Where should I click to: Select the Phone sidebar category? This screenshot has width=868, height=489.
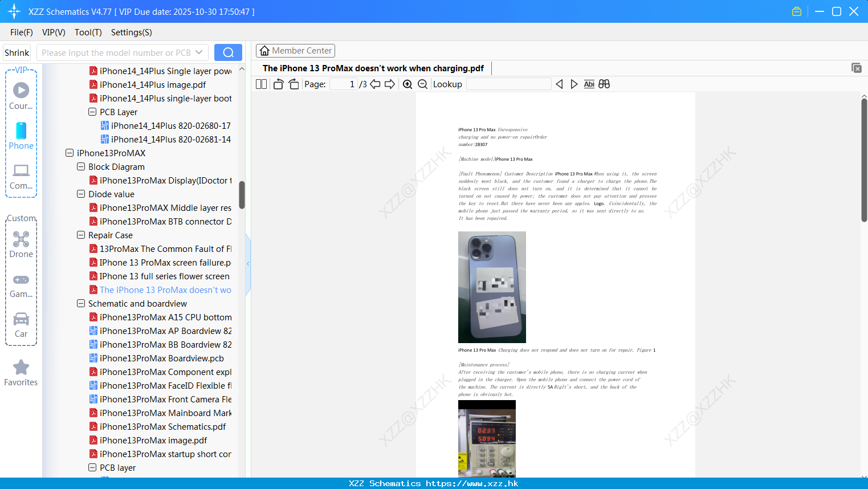point(21,136)
